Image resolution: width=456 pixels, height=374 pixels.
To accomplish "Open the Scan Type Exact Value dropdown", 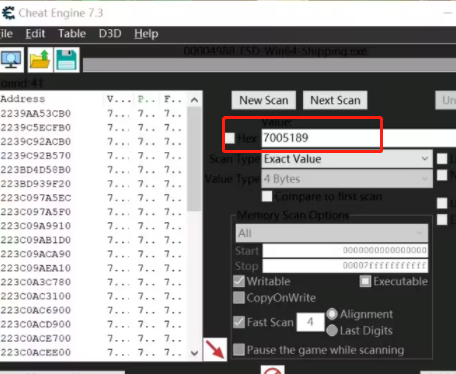I will coord(347,159).
